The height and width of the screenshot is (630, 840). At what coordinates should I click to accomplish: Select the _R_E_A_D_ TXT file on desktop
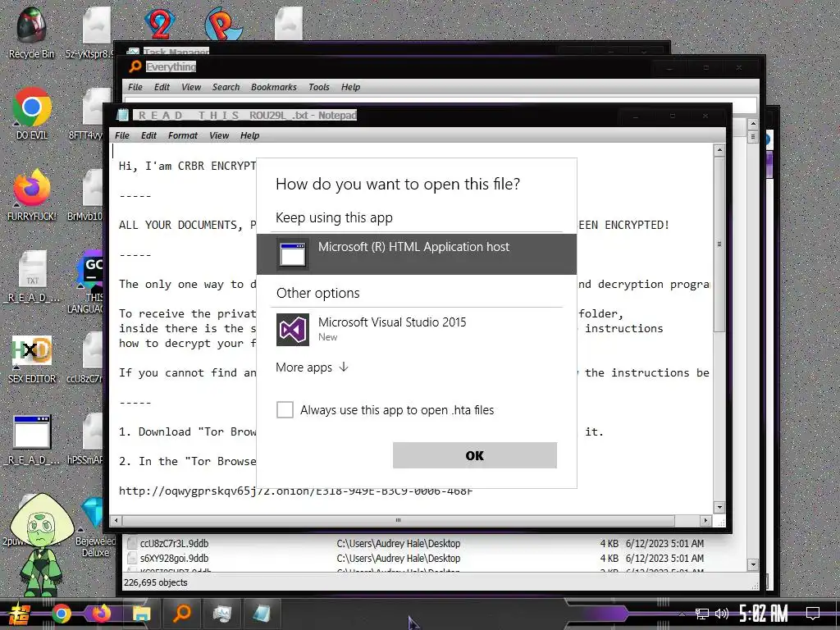[x=32, y=276]
